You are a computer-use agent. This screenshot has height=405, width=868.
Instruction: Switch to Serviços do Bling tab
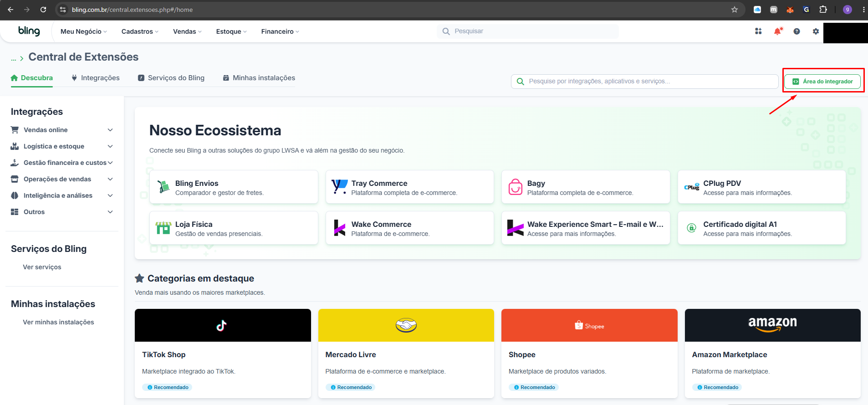(171, 78)
